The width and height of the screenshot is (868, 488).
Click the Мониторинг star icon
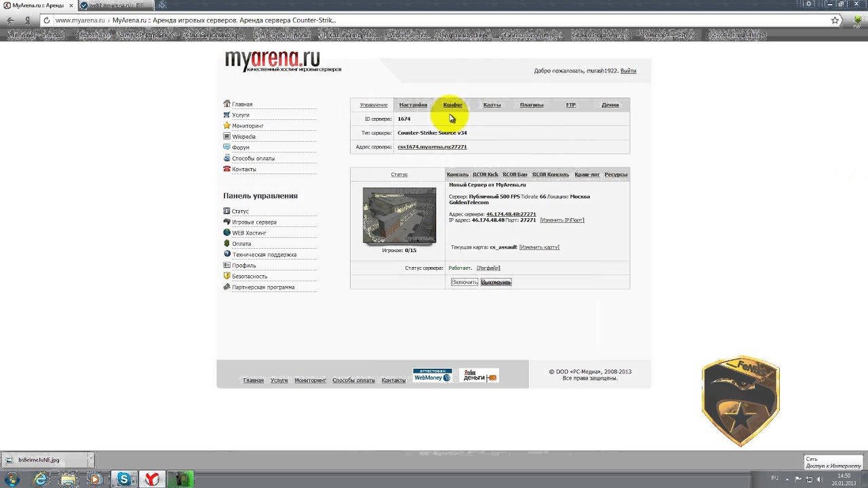pos(227,125)
